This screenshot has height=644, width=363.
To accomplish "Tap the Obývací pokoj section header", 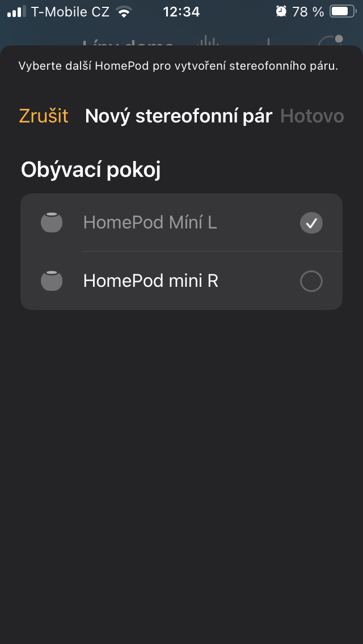I will [91, 170].
